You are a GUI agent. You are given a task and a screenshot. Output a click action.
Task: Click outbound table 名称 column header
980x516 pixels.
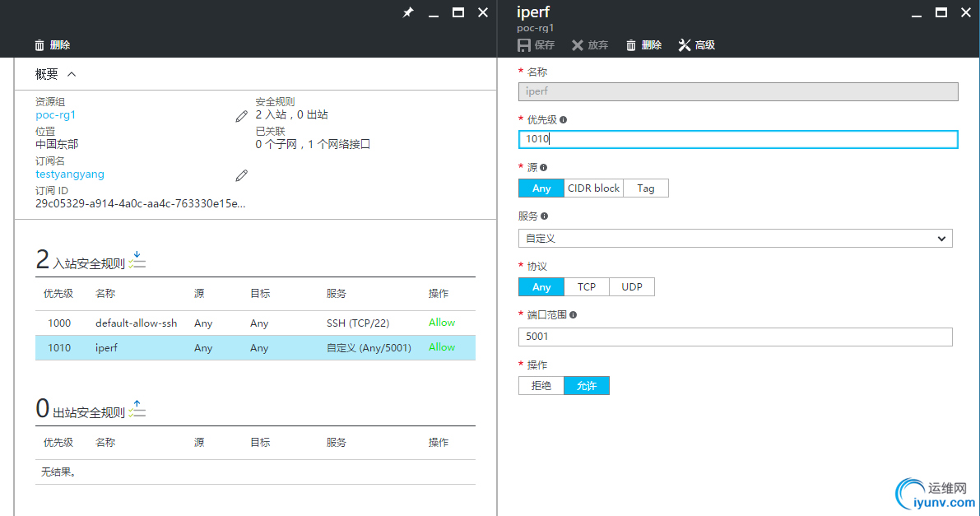click(105, 443)
